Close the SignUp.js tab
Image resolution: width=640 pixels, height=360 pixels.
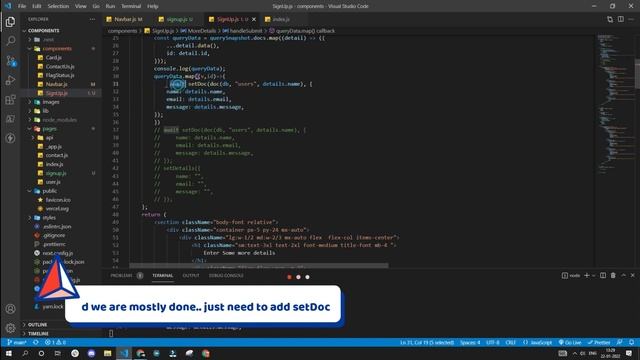254,19
